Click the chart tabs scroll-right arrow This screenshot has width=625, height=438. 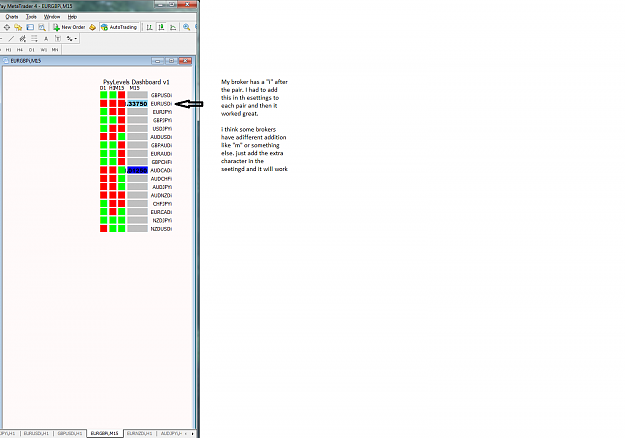click(193, 433)
